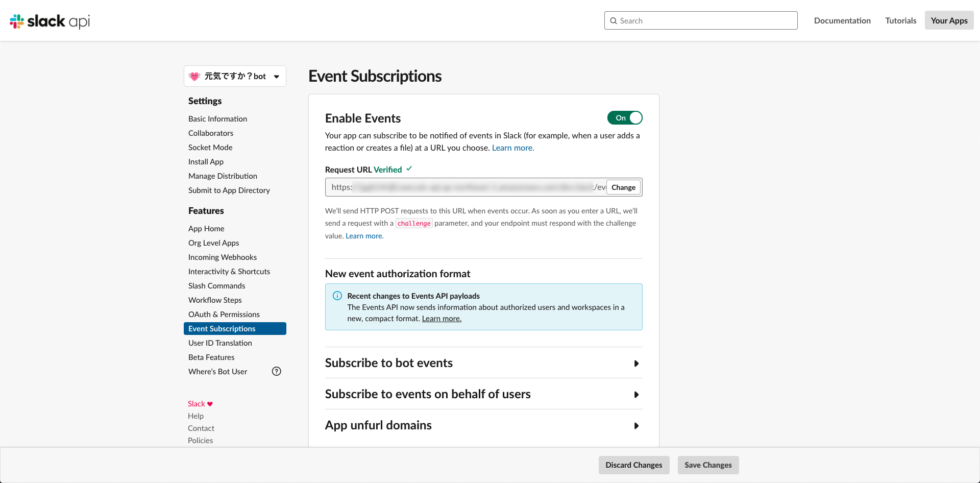Click inside the Search field

(x=699, y=20)
